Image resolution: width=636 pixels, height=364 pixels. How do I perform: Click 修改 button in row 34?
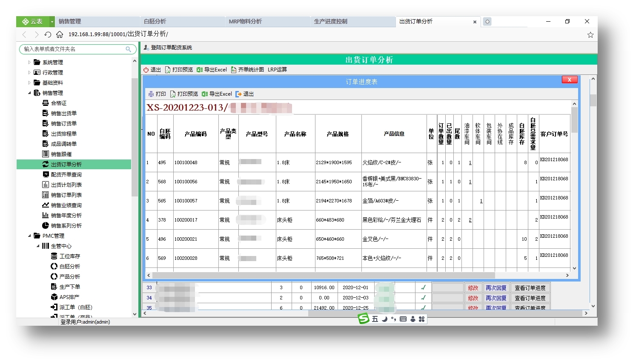[473, 298]
